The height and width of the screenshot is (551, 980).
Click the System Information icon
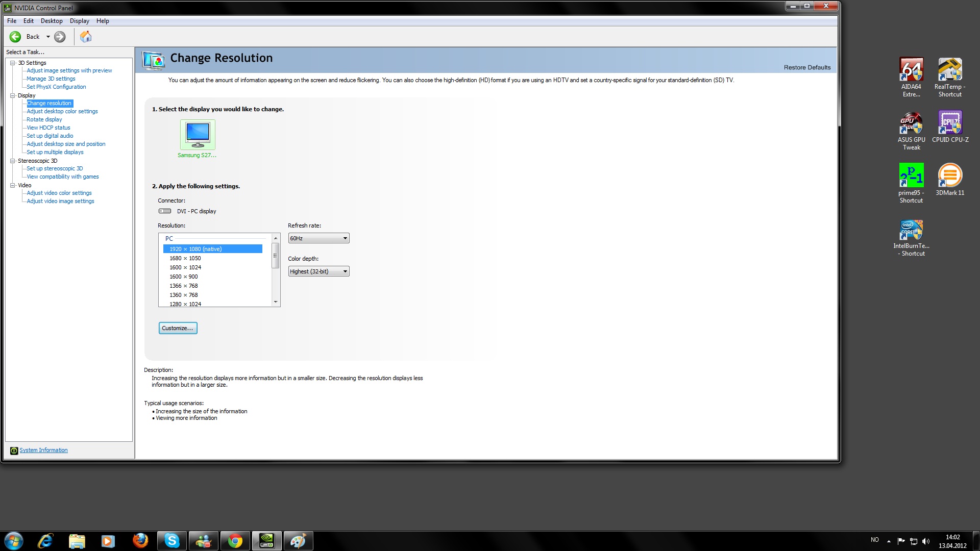click(x=14, y=450)
